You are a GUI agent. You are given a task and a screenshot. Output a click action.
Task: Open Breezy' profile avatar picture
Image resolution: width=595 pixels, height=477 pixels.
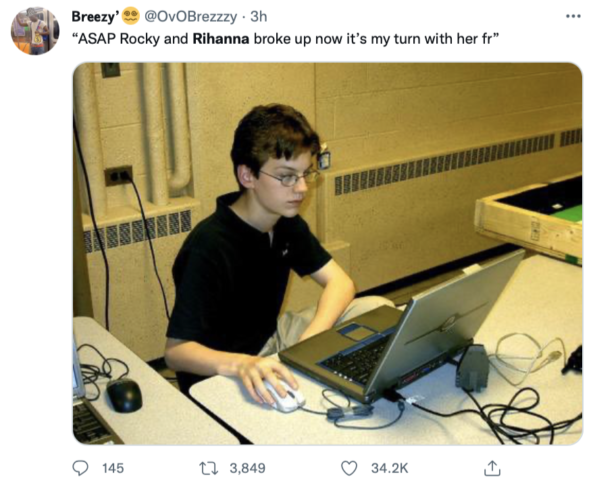35,30
